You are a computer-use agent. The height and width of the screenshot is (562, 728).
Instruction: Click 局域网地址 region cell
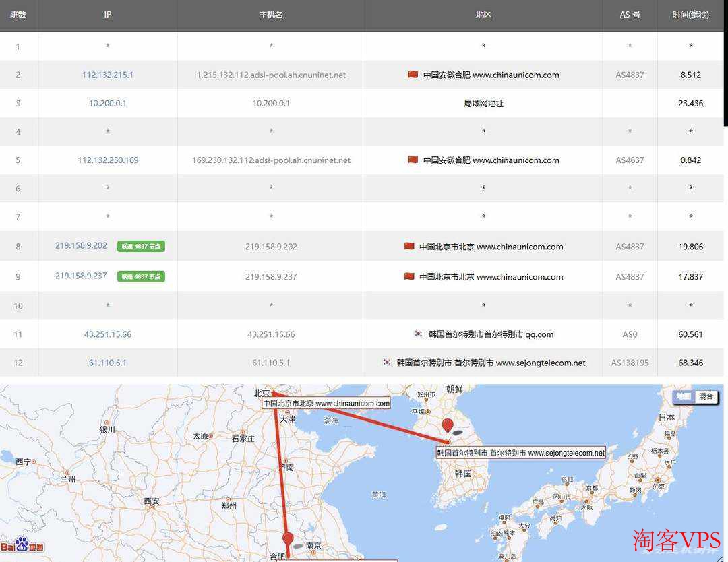point(483,103)
